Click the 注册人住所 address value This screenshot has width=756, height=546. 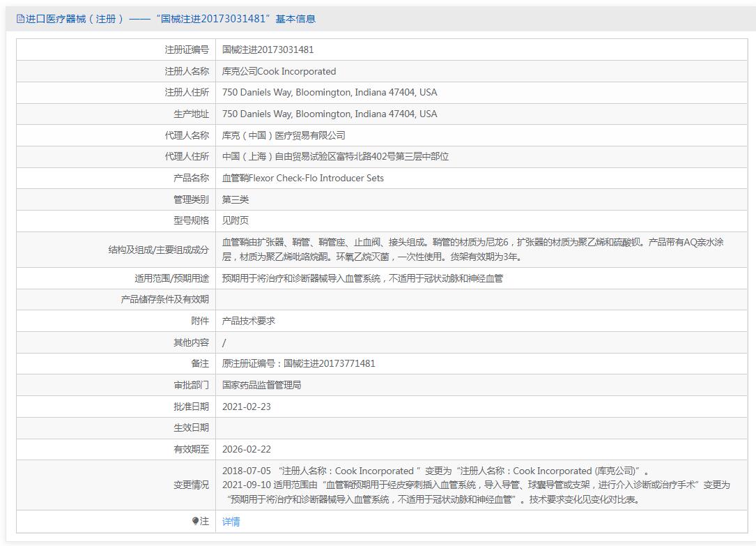(330, 92)
